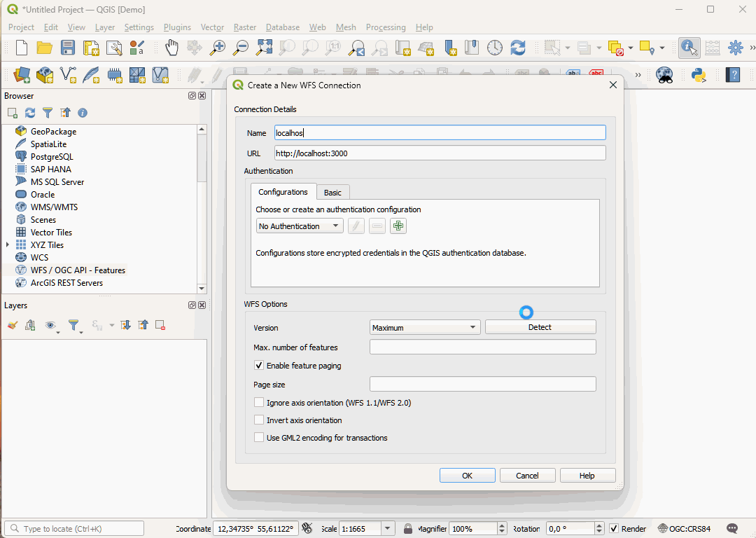Open the Processing Toolbox gear icon
The height and width of the screenshot is (538, 756).
click(736, 48)
